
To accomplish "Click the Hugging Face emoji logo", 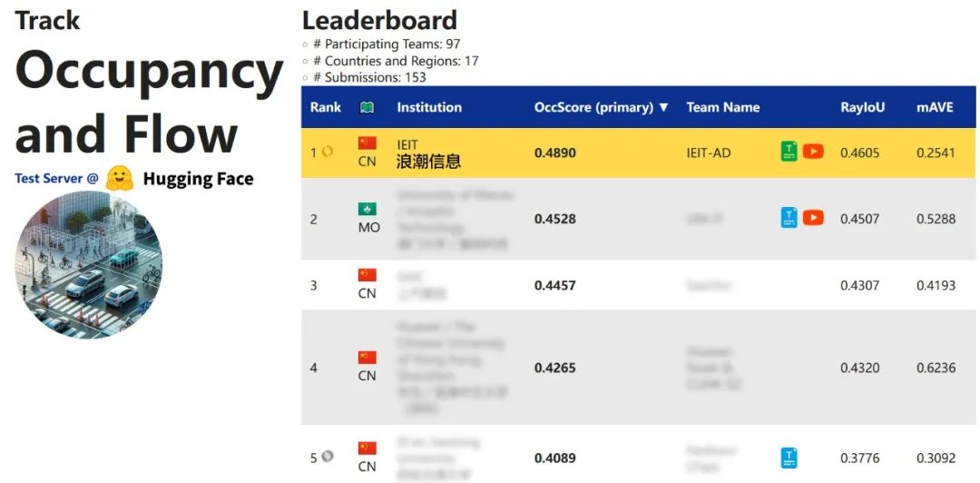I will pos(119,178).
